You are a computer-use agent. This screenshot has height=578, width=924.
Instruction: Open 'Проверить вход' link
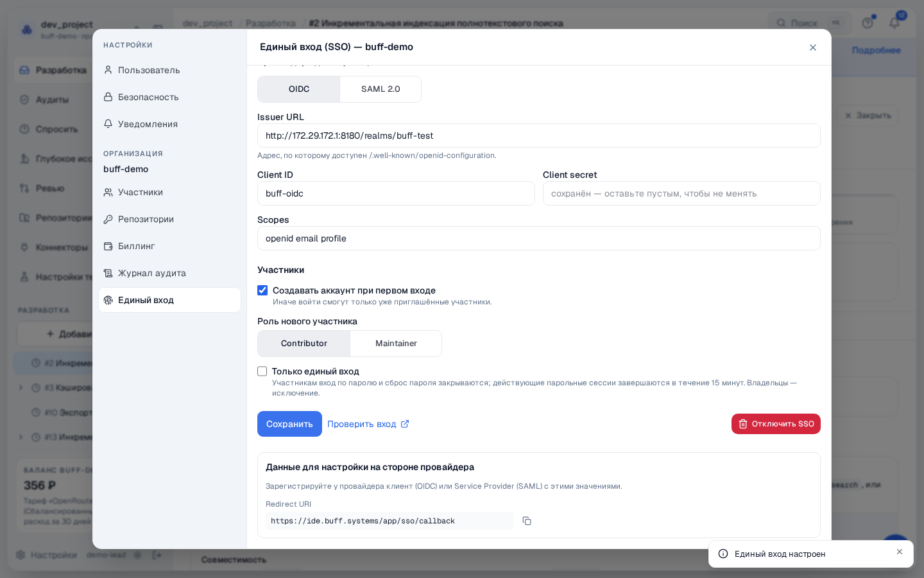[x=368, y=424]
